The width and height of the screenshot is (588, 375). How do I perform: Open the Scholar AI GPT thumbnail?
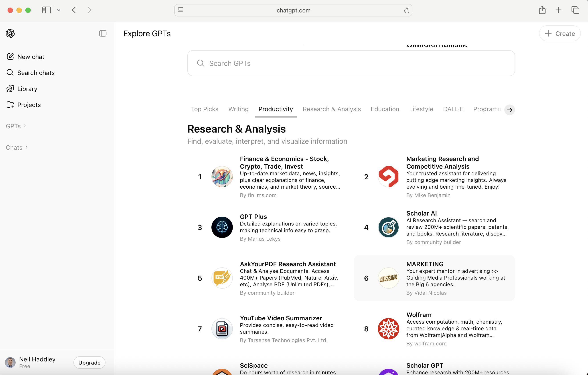[x=388, y=227]
